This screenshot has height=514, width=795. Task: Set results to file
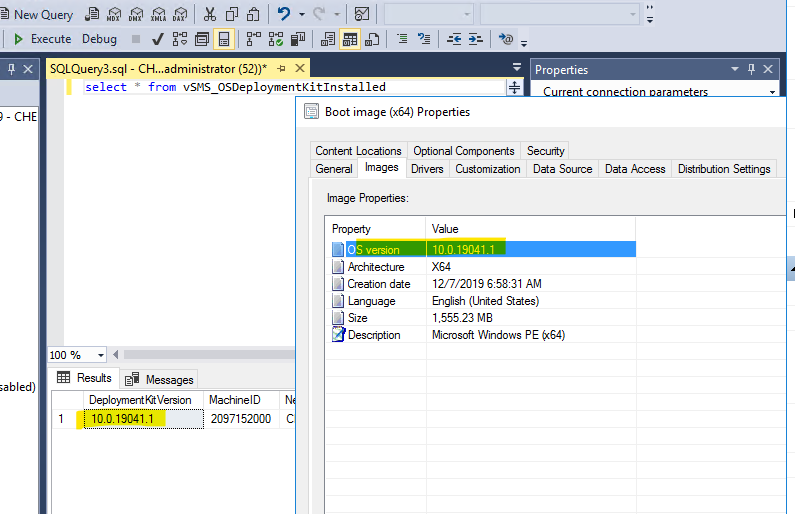[372, 39]
